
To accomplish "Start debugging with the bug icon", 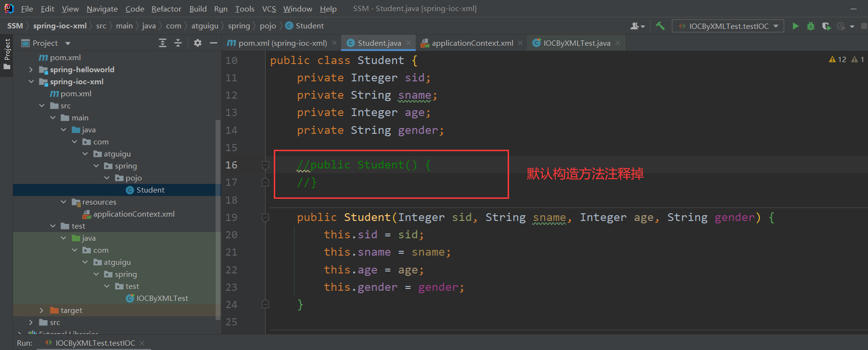I will click(811, 26).
